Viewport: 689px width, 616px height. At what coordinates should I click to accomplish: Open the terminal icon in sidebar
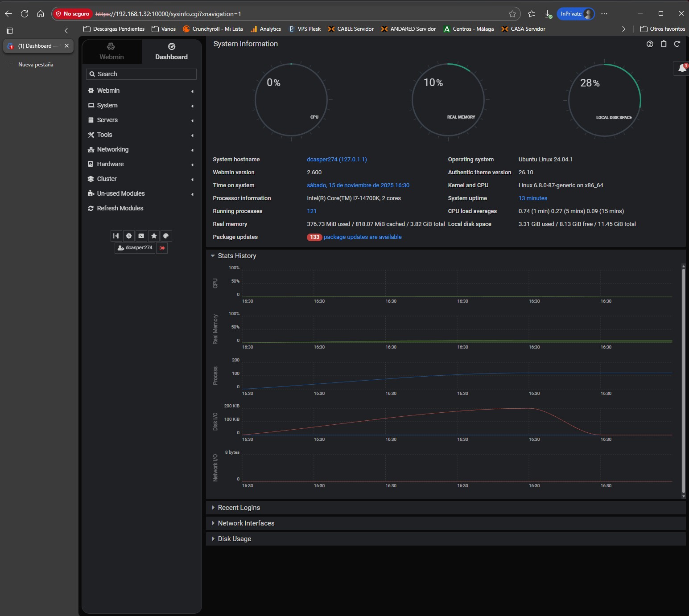pos(141,236)
